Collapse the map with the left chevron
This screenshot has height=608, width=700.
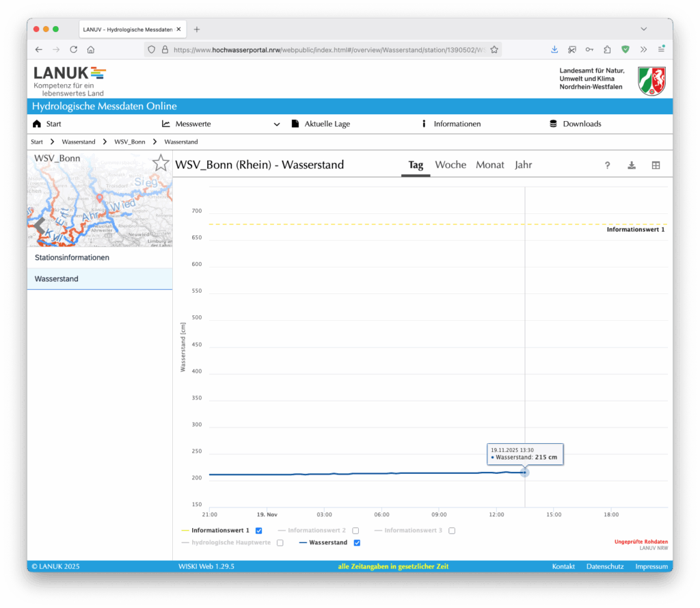39,226
